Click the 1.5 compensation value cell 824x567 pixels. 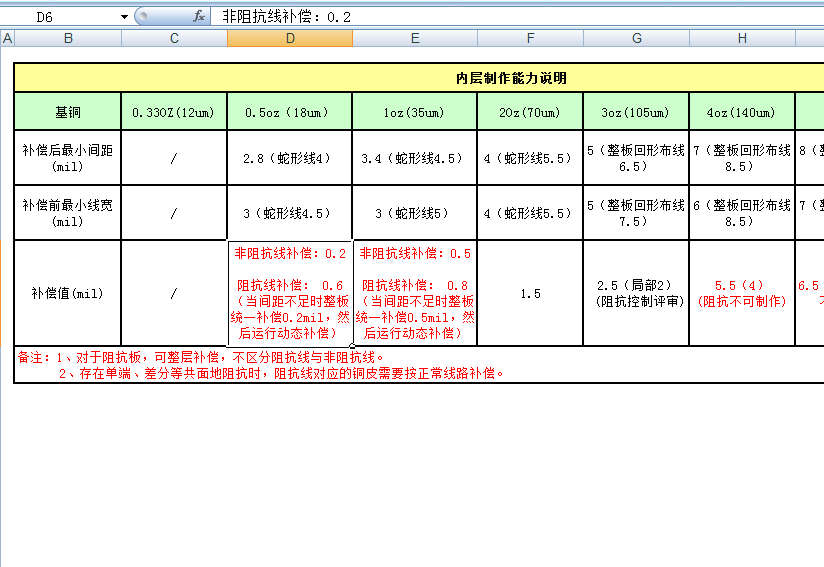(530, 293)
